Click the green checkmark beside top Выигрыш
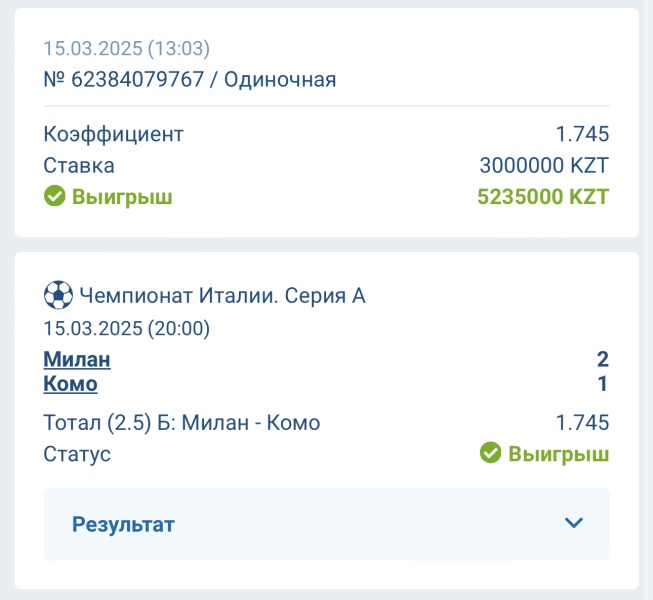 pos(55,196)
